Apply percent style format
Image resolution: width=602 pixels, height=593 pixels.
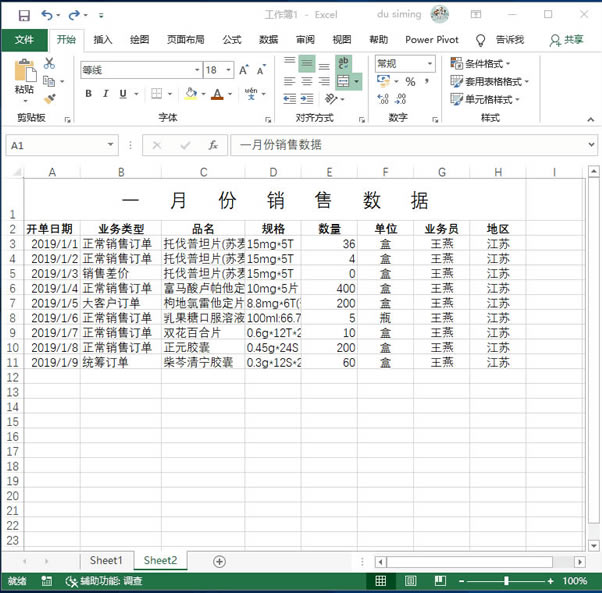click(x=410, y=81)
